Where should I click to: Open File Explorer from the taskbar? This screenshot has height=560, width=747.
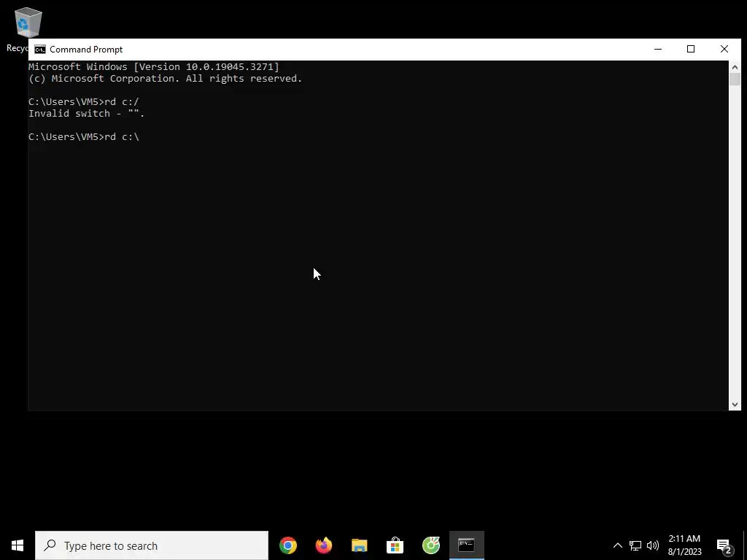[359, 545]
